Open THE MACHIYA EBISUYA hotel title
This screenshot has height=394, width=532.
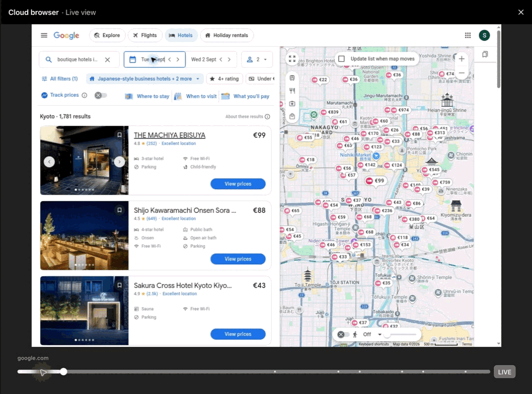pos(169,135)
